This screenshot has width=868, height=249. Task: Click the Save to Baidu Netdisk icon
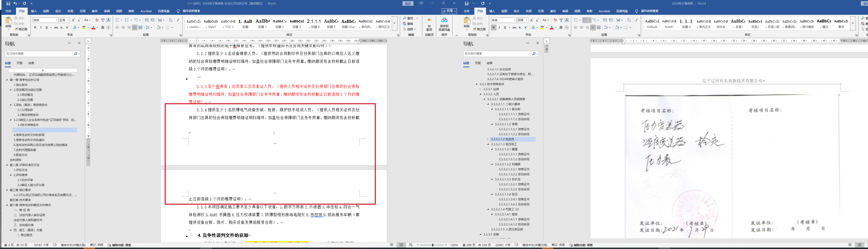444,24
